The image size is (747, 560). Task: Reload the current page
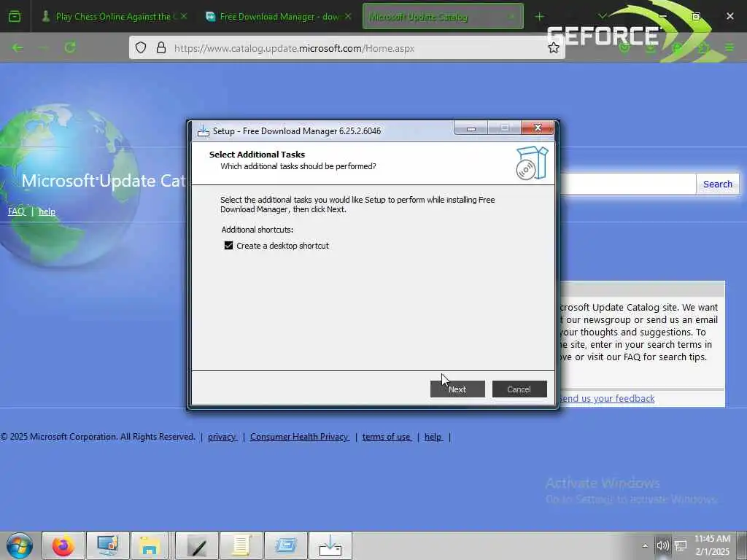click(70, 47)
